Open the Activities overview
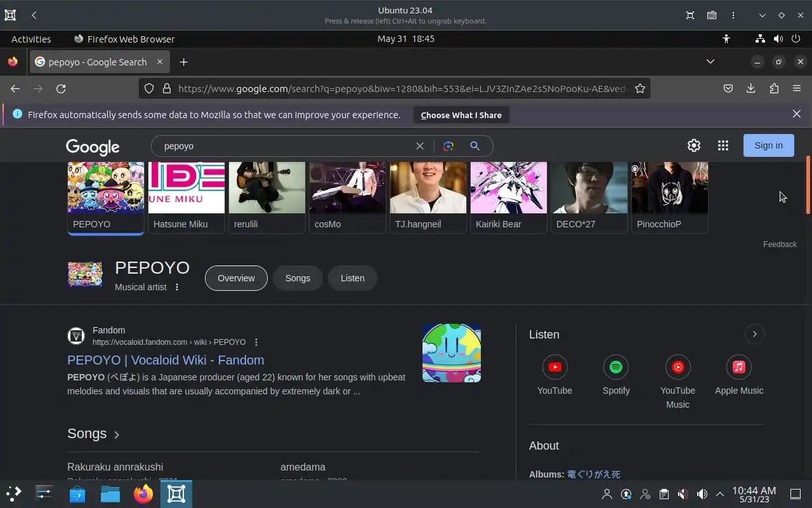Screen dimensions: 812x508 (31, 39)
